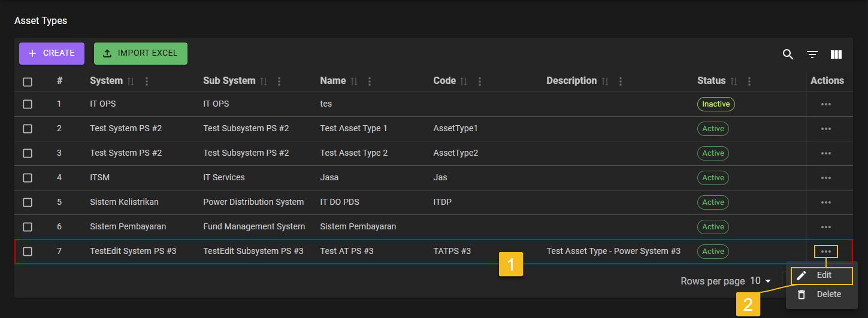Open the Name column options menu
Screen dimensions: 868x318
(x=370, y=81)
